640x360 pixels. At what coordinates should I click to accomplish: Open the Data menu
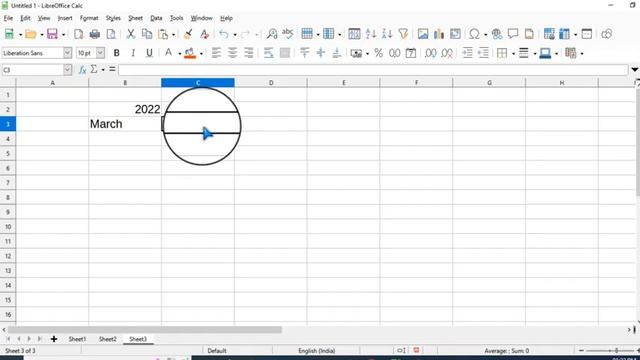point(156,18)
